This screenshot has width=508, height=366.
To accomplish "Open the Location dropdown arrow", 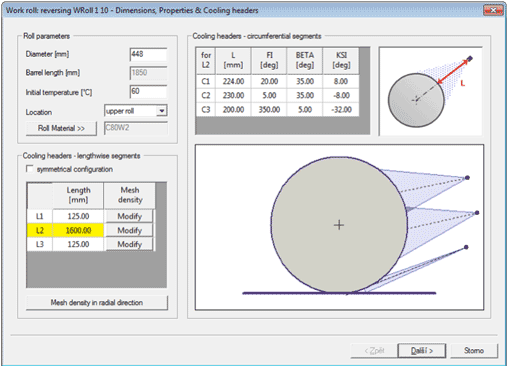I will click(162, 111).
